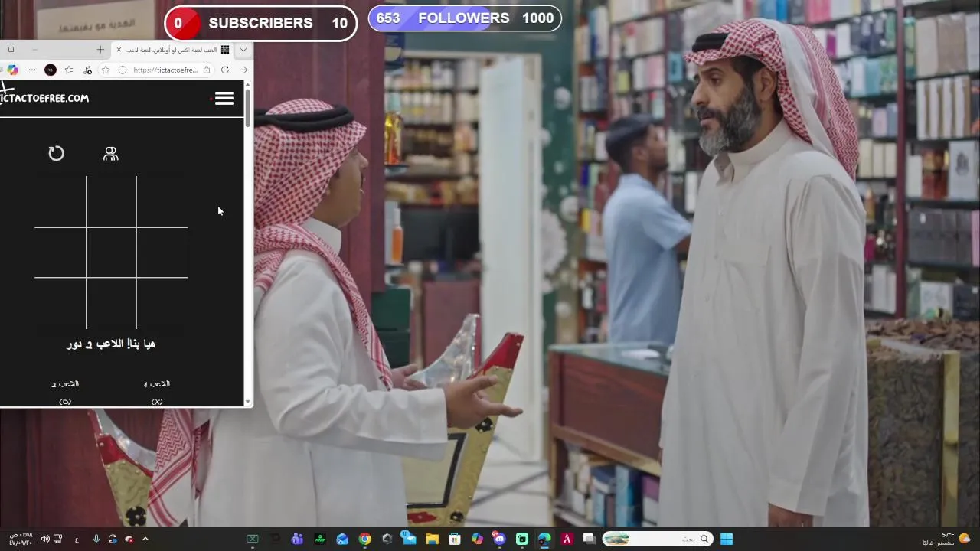Screen dimensions: 980x551
Task: Open Google Chrome from the taskbar
Action: click(x=364, y=539)
